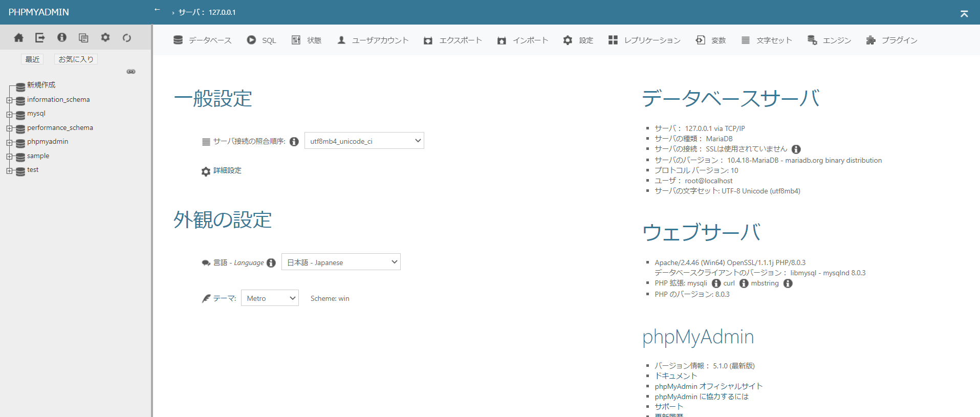Open the test database name
The width and height of the screenshot is (980, 417).
[33, 170]
